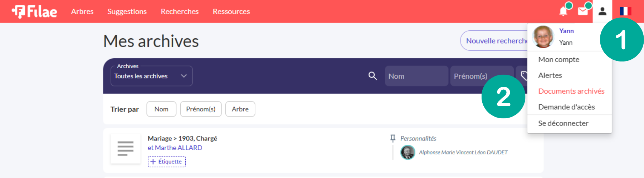Image resolution: width=644 pixels, height=178 pixels.
Task: Open the messages envelope icon
Action: click(x=583, y=11)
